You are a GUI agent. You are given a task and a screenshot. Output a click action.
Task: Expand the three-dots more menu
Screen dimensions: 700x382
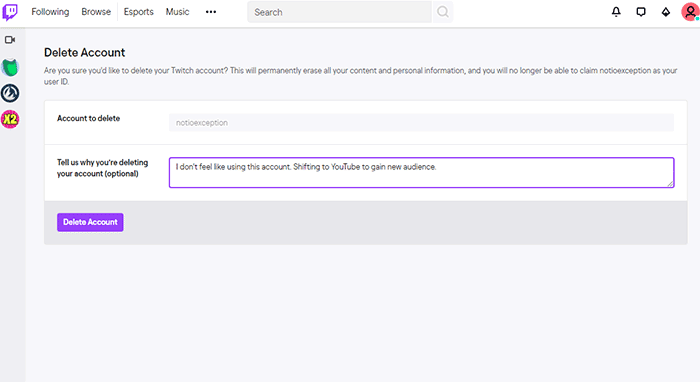[211, 12]
